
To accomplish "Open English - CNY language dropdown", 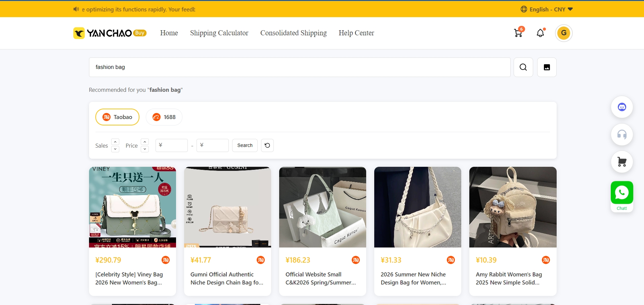I will pyautogui.click(x=547, y=9).
